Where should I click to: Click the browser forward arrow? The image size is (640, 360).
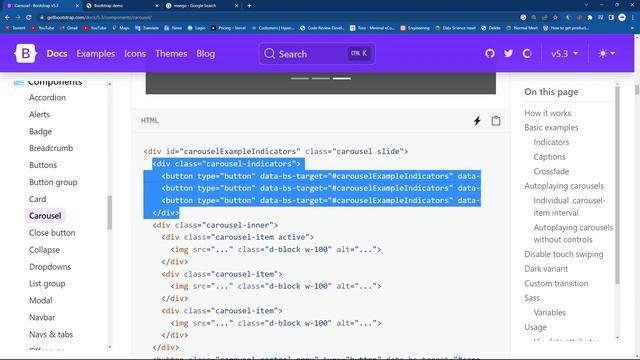click(18, 18)
